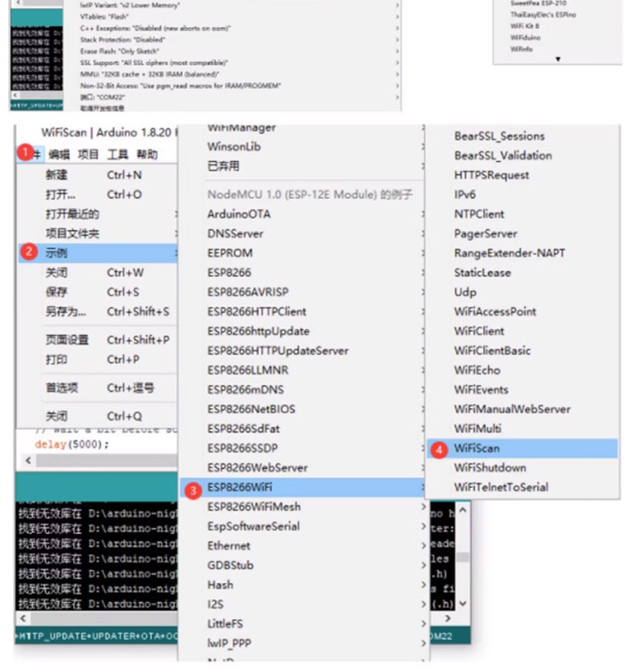
Task: Open the HTTPSRequest example
Action: pyautogui.click(x=522, y=175)
